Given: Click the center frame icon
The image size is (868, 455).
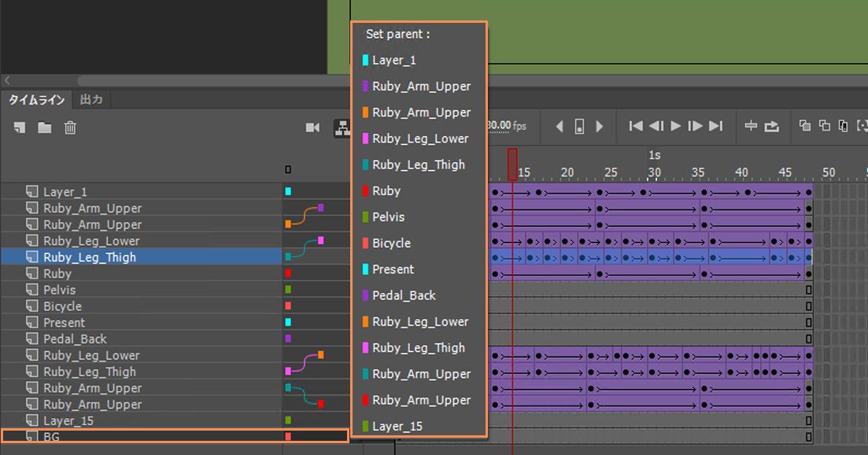Looking at the screenshot, I should 751,126.
